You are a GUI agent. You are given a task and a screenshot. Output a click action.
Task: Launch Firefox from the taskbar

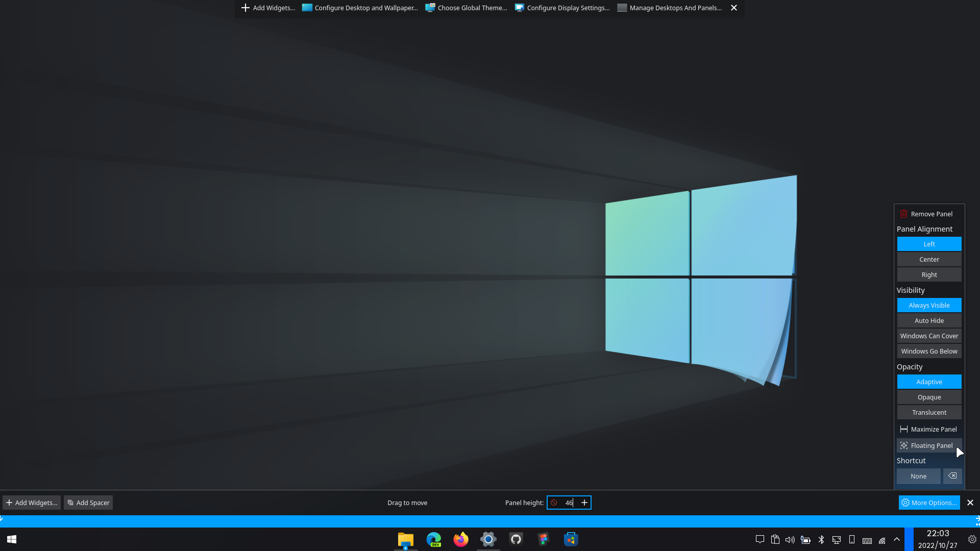pos(461,540)
